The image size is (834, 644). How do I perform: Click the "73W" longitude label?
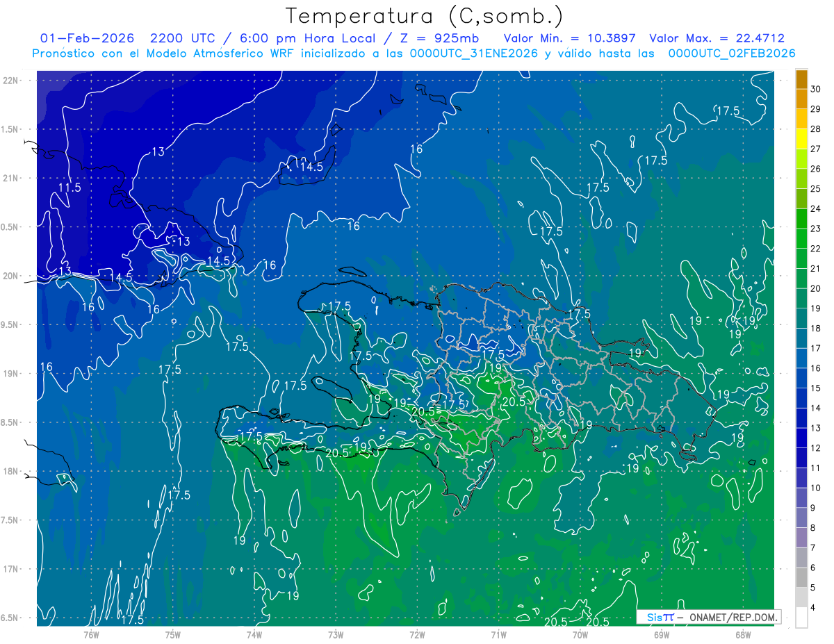click(335, 634)
